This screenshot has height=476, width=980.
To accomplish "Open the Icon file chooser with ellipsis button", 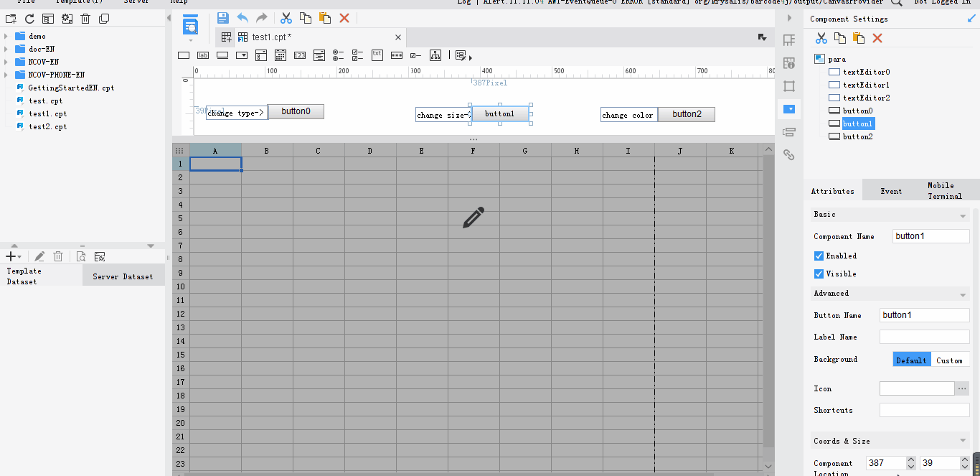I will click(962, 388).
